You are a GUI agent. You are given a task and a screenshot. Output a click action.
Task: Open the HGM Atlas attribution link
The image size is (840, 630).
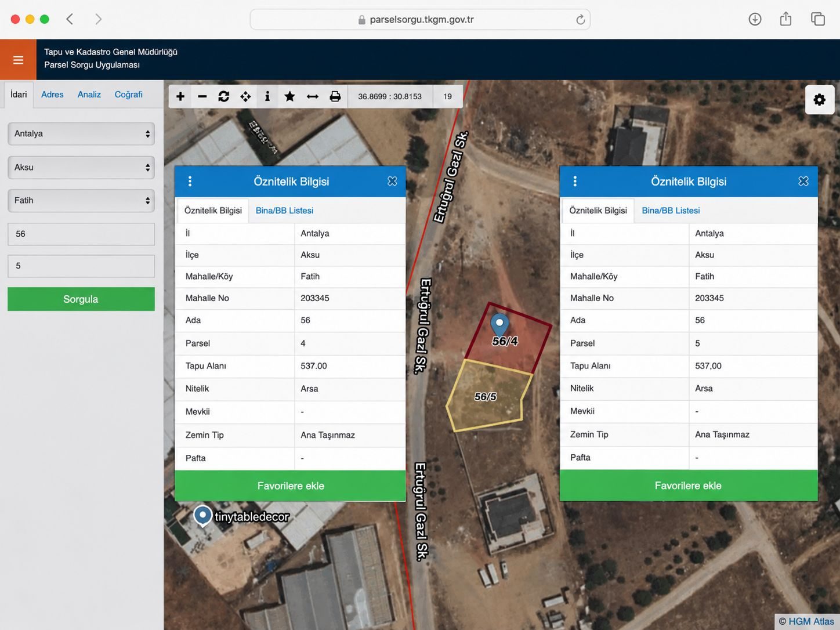pos(811,621)
